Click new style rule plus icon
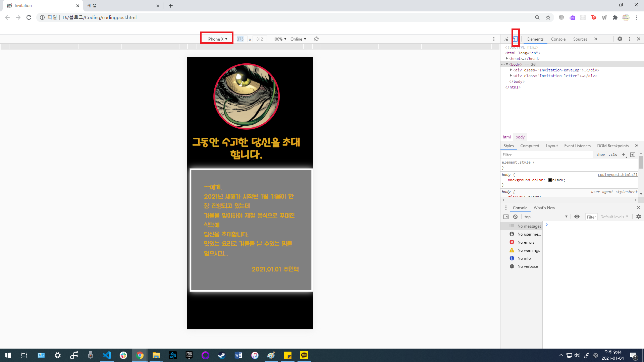644x362 pixels. 624,155
